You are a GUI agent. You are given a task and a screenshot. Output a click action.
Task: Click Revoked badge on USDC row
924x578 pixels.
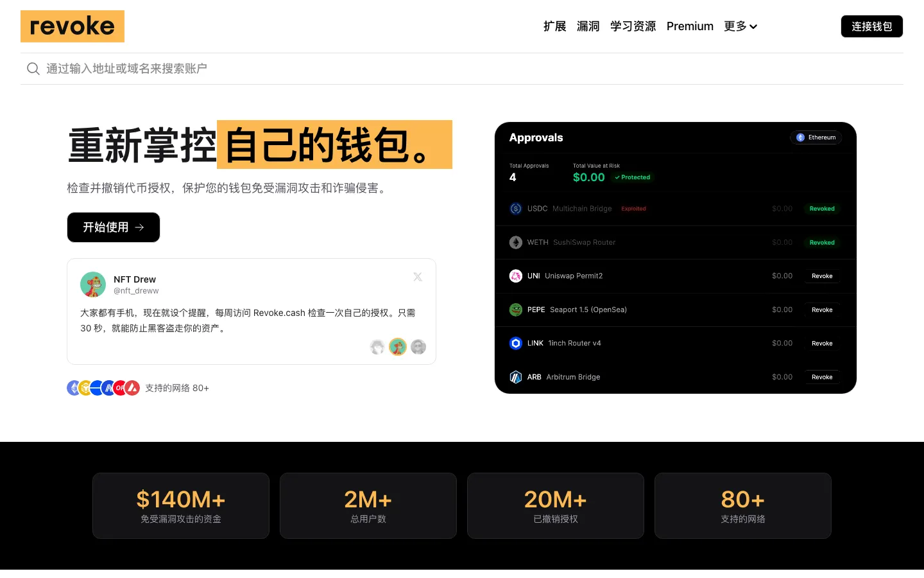pyautogui.click(x=822, y=209)
